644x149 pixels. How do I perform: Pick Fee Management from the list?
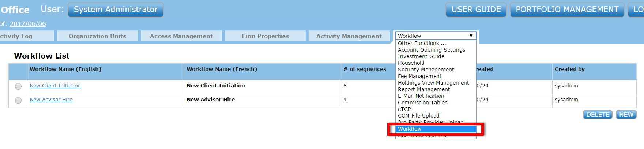click(x=419, y=76)
